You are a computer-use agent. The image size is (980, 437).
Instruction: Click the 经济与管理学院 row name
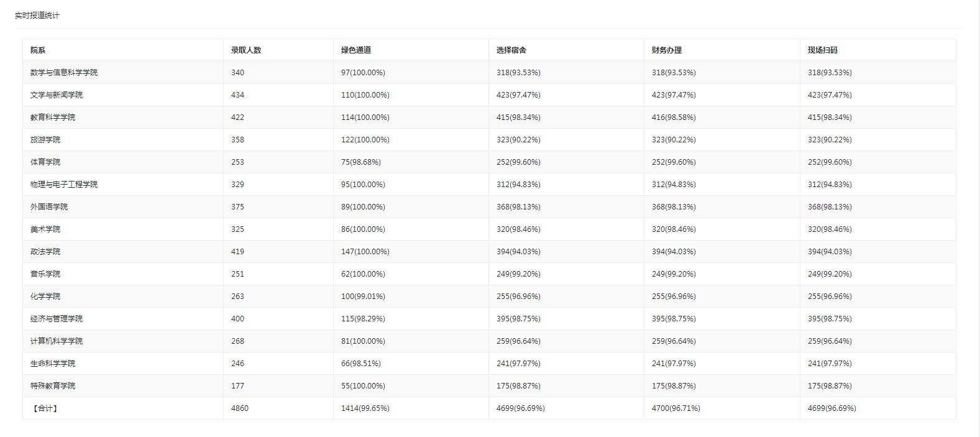[x=57, y=319]
